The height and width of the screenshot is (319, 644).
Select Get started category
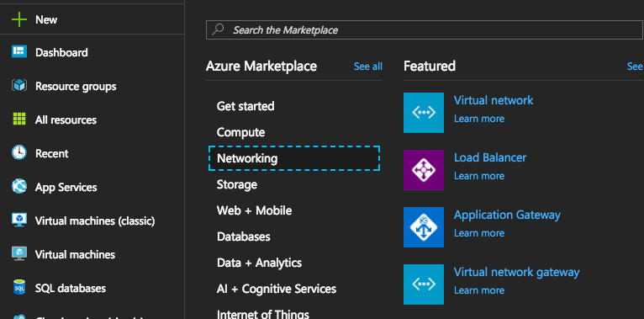245,106
